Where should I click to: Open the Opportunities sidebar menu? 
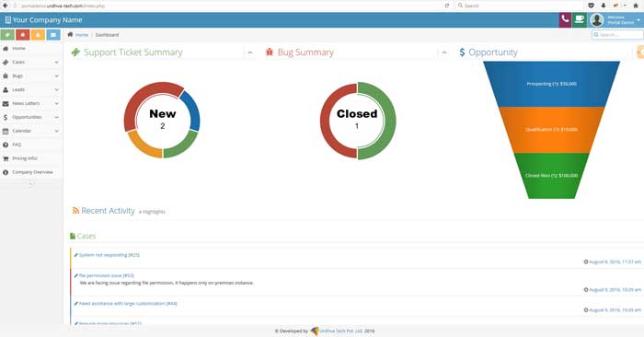point(31,117)
